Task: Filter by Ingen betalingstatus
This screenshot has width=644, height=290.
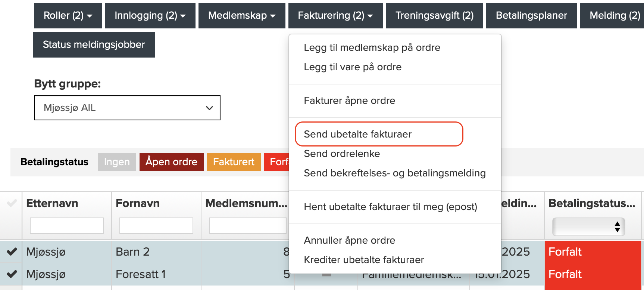Action: coord(117,162)
